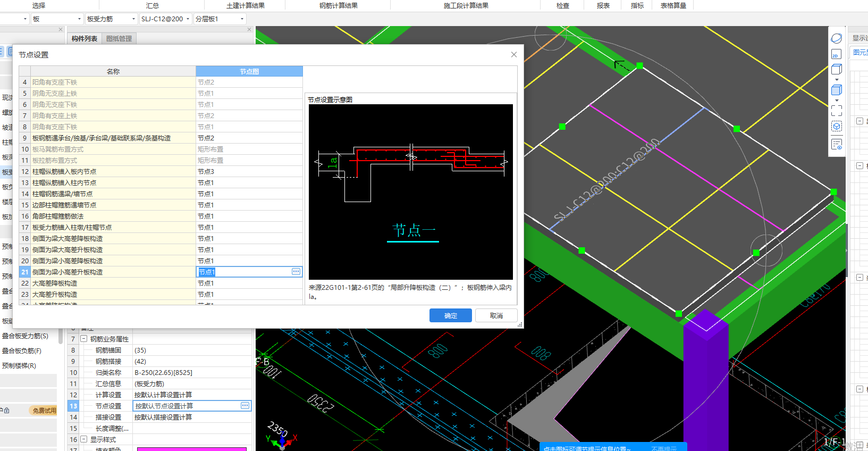Select the wireframe cube view icon

tap(837, 69)
